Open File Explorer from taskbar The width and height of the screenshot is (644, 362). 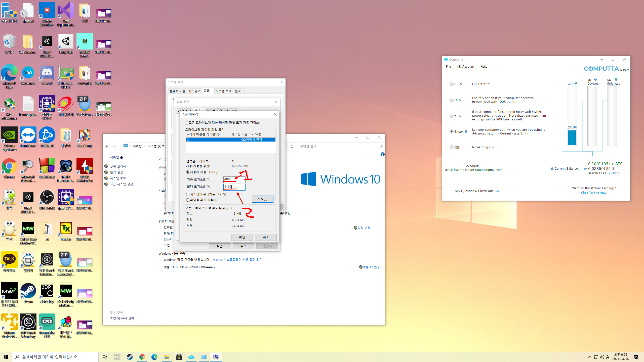point(167,357)
